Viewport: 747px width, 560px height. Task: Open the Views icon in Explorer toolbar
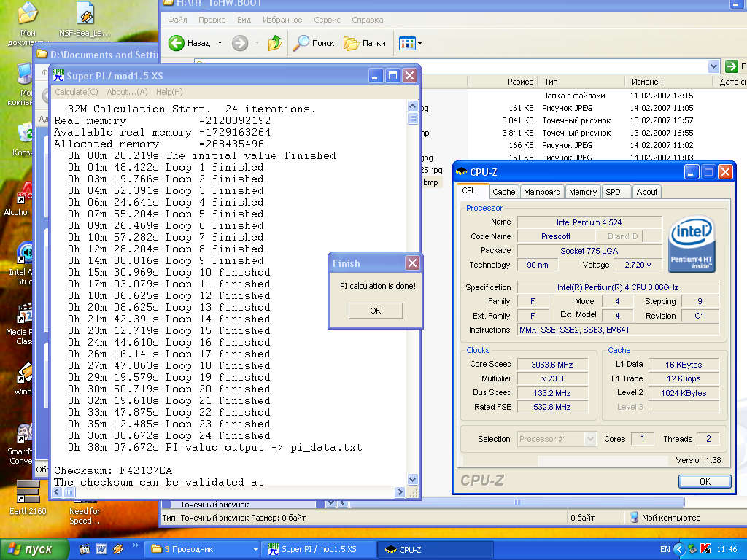[407, 43]
